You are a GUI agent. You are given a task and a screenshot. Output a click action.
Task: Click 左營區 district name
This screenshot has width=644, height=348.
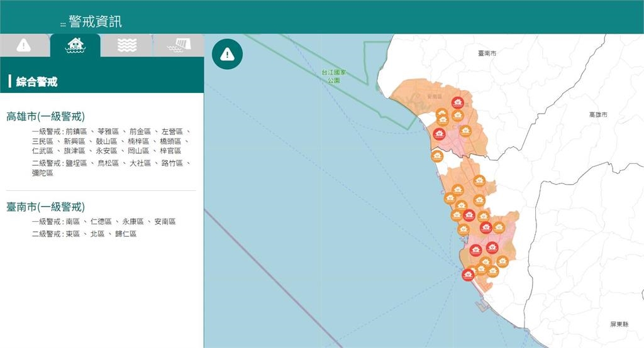coord(172,131)
